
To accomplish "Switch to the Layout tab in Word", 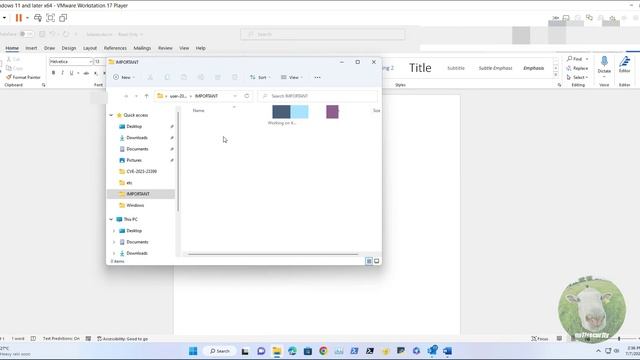I will point(90,48).
